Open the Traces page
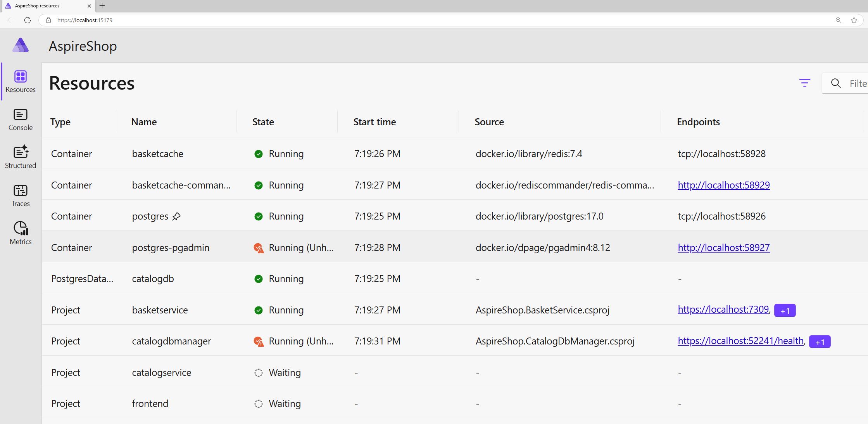This screenshot has height=424, width=868. click(x=21, y=196)
